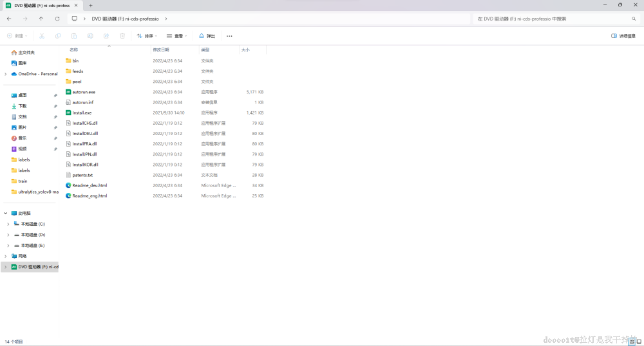Select the Readme_eng.html Edge icon
This screenshot has width=644, height=346.
coord(69,196)
